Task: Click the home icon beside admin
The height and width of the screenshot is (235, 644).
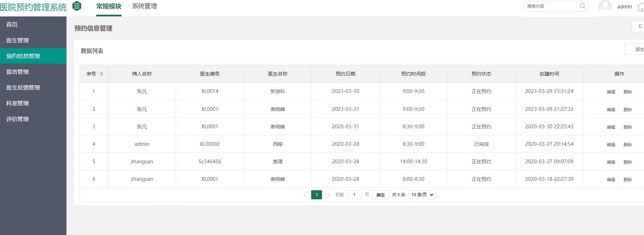Action: click(x=640, y=7)
